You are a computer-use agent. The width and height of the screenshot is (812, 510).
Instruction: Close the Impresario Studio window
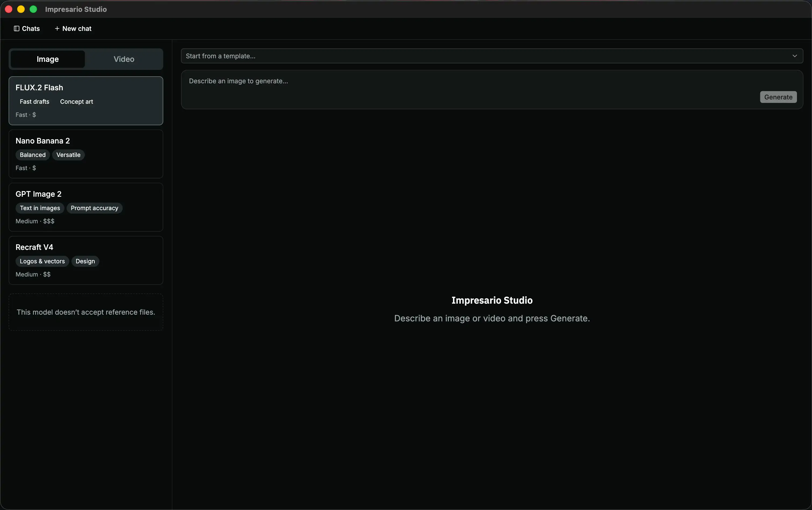tap(9, 9)
